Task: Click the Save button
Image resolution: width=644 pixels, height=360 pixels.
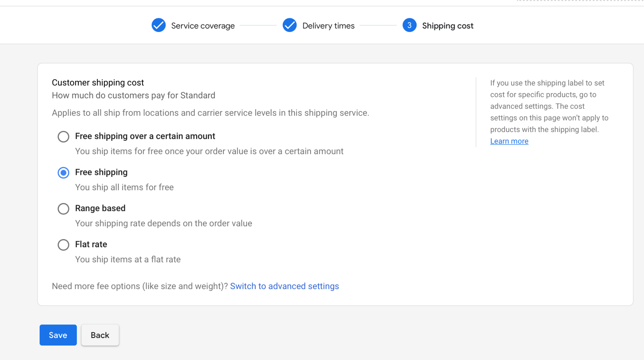Action: tap(58, 335)
